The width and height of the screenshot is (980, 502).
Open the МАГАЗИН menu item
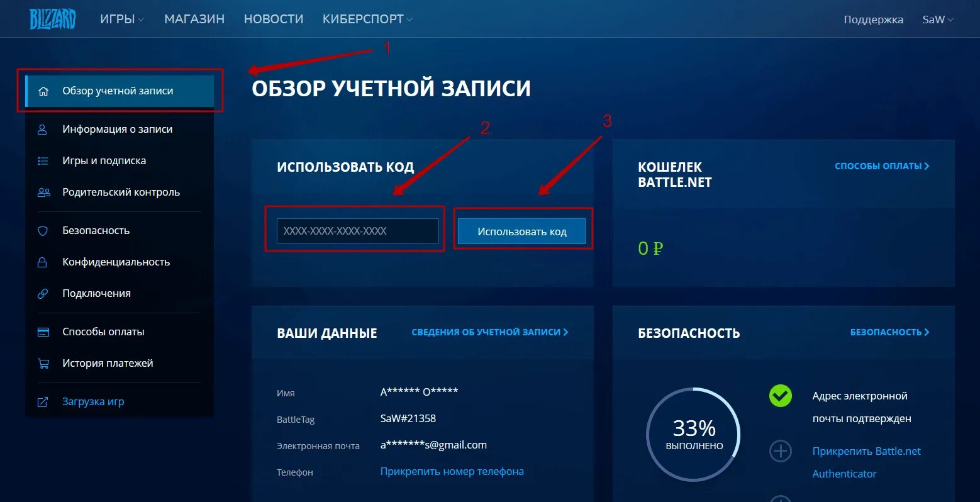[x=194, y=20]
